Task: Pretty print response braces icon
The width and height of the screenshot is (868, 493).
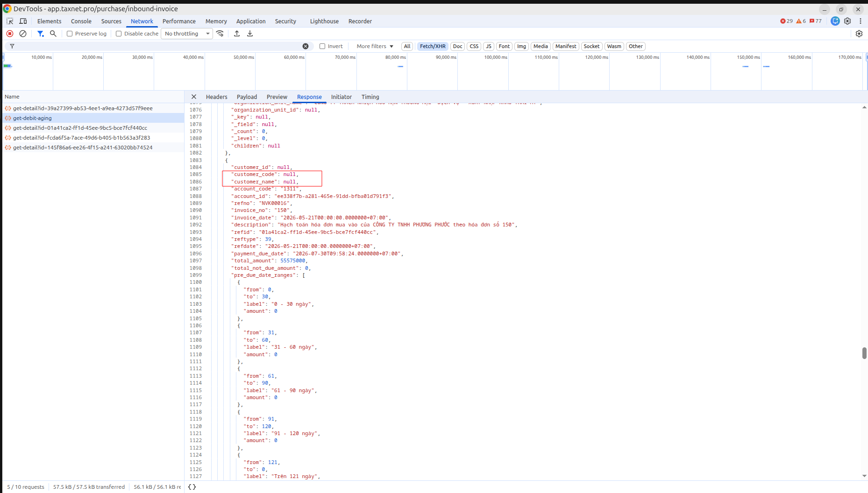Action: pos(192,487)
